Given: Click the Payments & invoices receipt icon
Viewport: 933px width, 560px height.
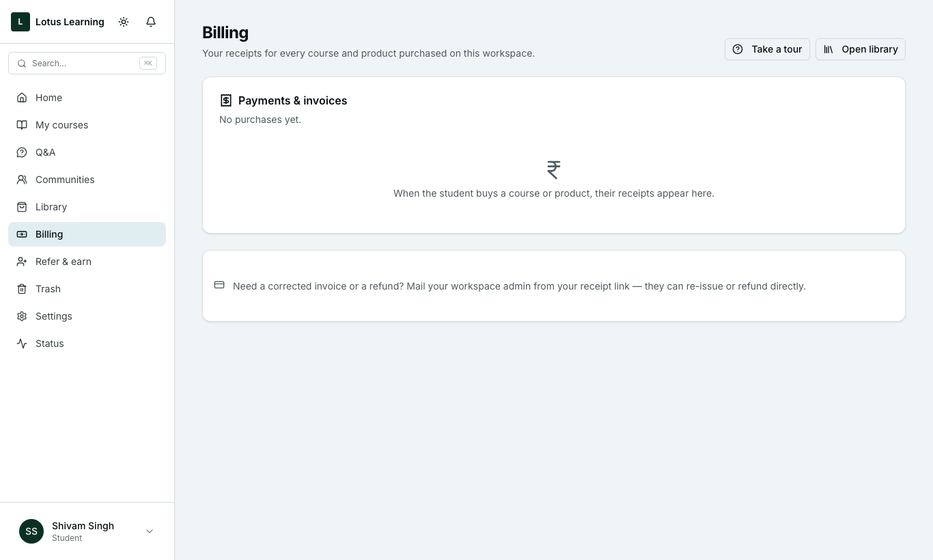Looking at the screenshot, I should coord(226,100).
